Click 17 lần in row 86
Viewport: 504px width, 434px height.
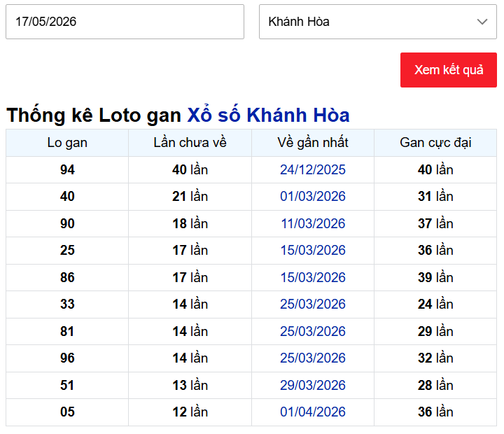coord(190,278)
